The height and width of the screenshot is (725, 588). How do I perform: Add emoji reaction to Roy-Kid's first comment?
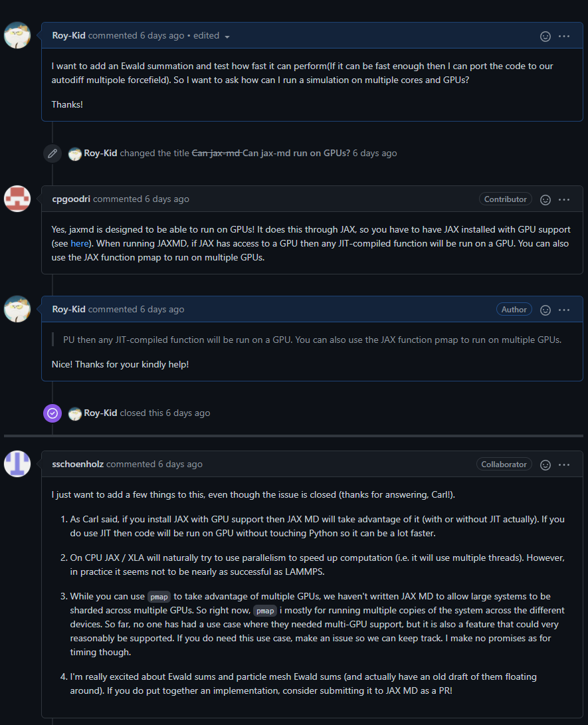(x=545, y=36)
